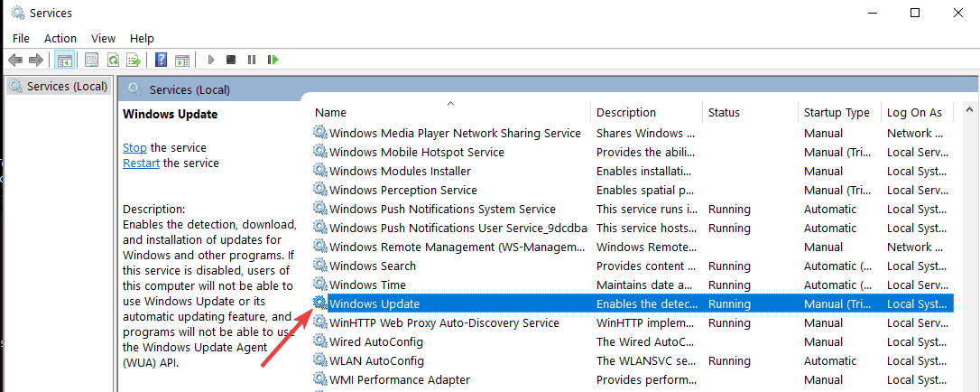Image resolution: width=980 pixels, height=392 pixels.
Task: Toggle the Show/Hide Console Tree button
Action: point(64,60)
